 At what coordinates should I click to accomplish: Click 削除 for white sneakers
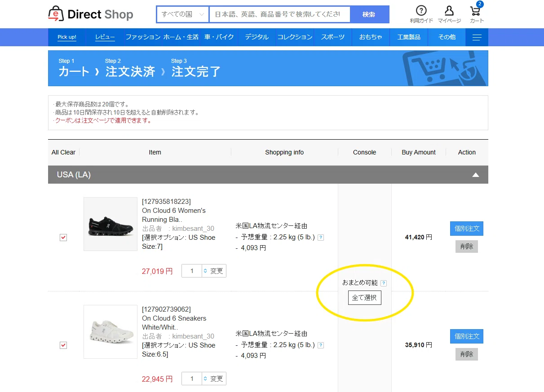pyautogui.click(x=467, y=354)
